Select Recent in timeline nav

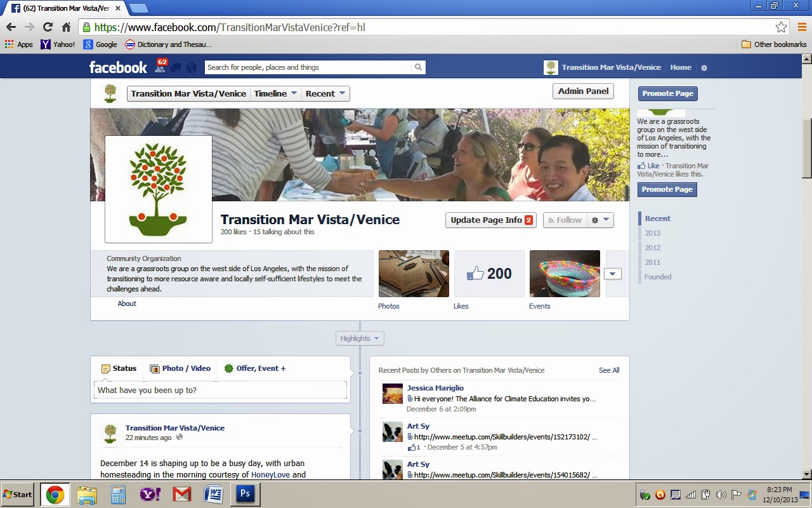coord(658,218)
